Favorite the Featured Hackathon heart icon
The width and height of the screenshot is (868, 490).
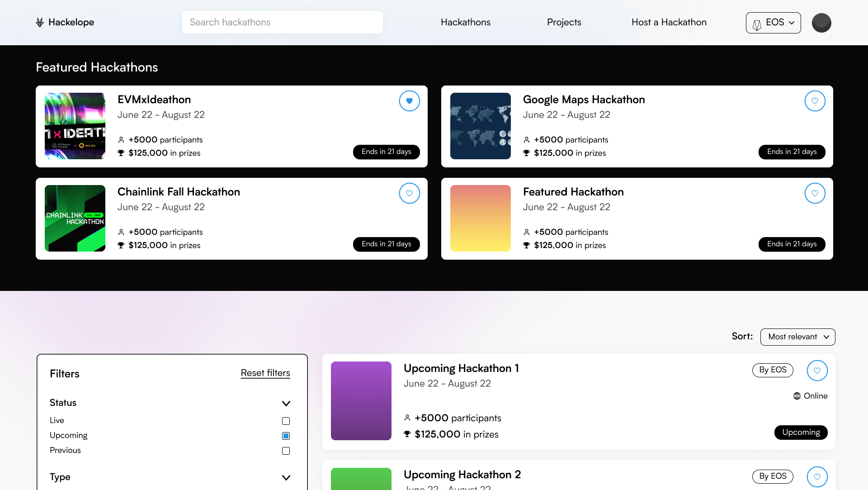pos(815,193)
